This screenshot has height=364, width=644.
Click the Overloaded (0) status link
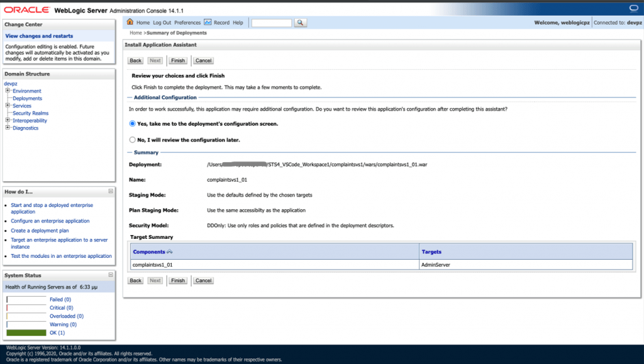point(67,316)
